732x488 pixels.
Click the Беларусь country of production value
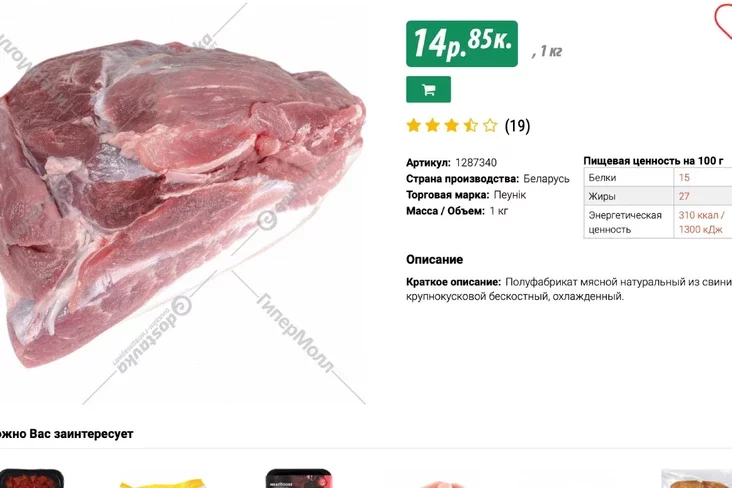[x=546, y=179]
